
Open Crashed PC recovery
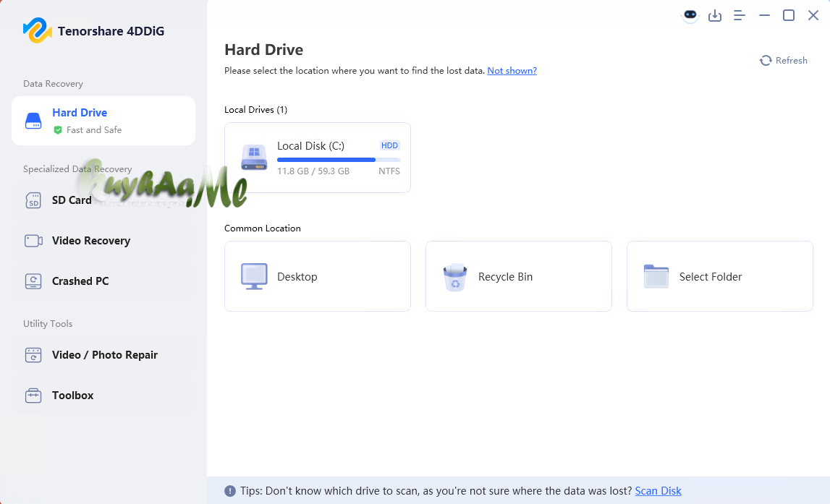pos(103,281)
